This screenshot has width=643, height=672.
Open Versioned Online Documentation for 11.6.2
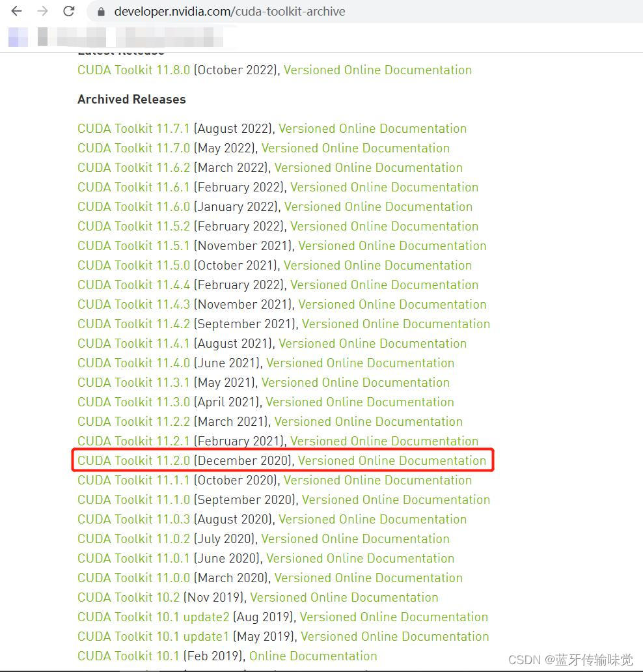369,167
